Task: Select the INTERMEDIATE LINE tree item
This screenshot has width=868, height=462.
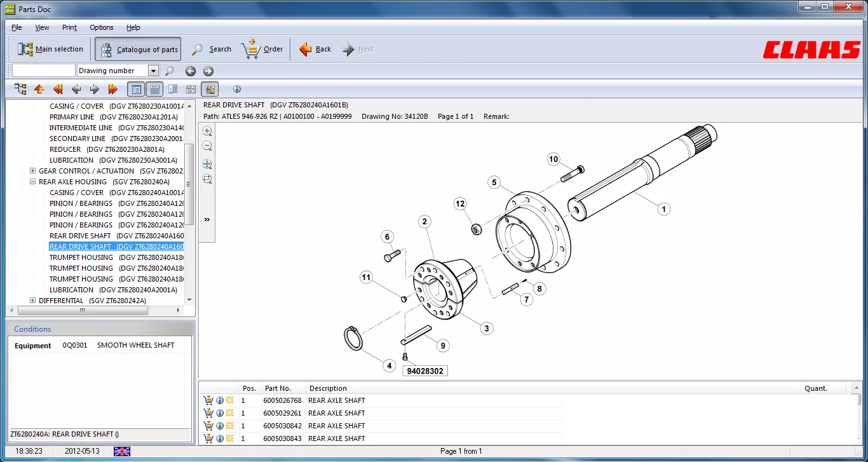Action: click(116, 128)
